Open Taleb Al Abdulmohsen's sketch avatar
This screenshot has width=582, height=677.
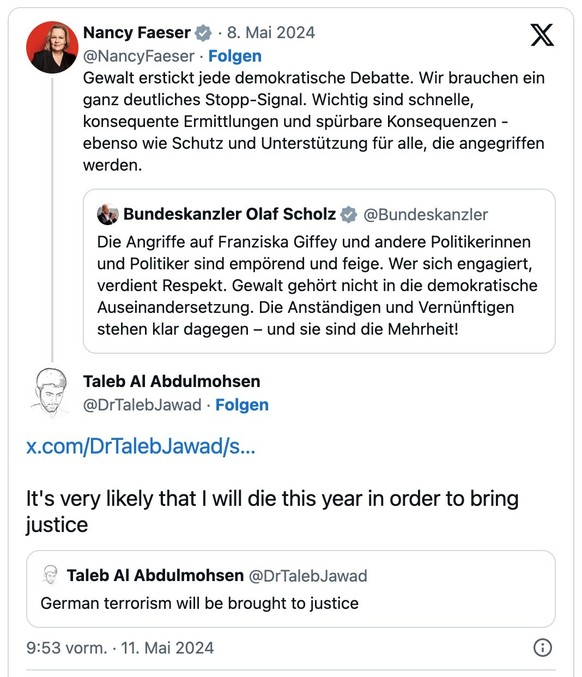point(51,393)
